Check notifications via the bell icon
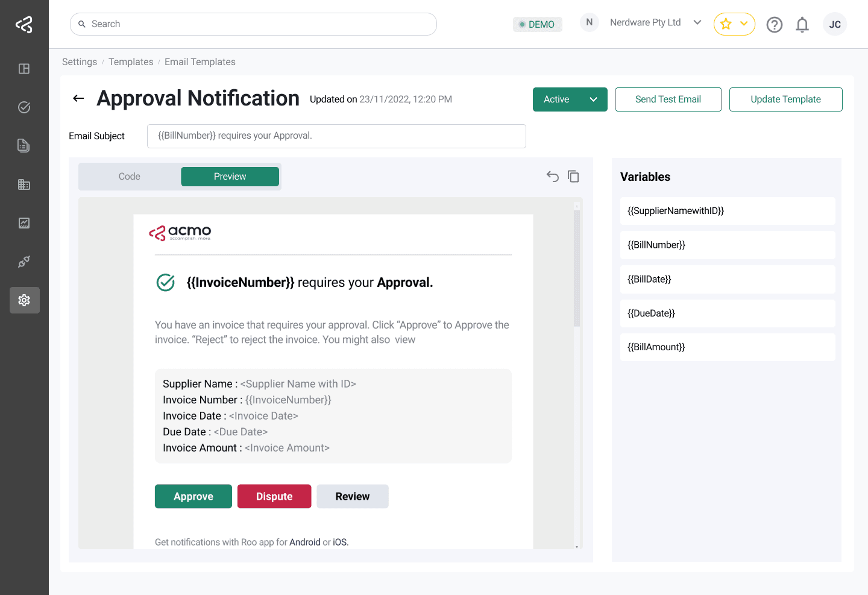Screen dimensions: 868x595 click(802, 24)
